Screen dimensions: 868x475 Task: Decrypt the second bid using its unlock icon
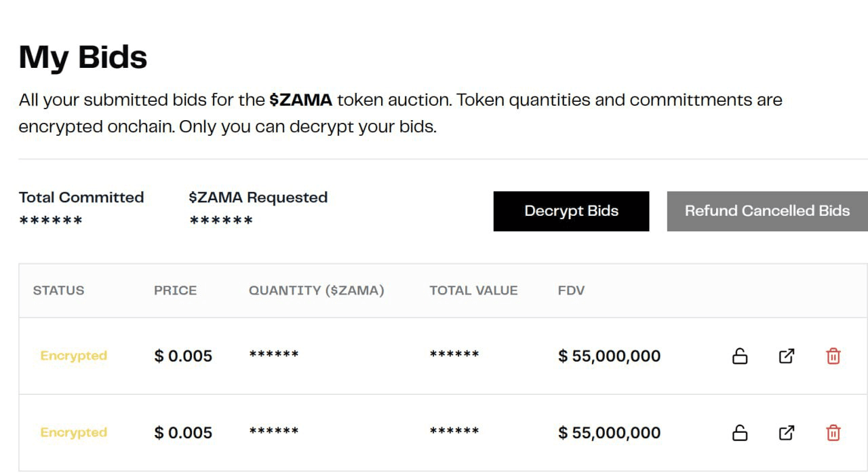pyautogui.click(x=740, y=433)
